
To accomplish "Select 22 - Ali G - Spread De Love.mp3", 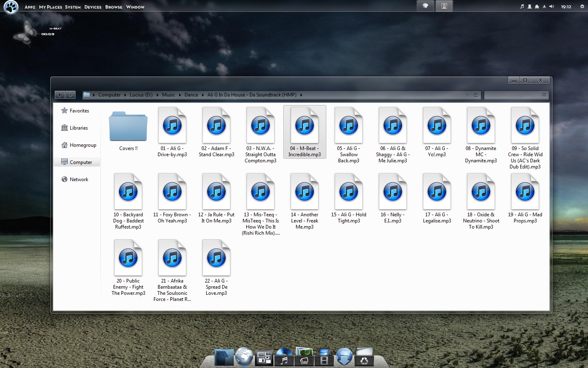I will pos(216,268).
